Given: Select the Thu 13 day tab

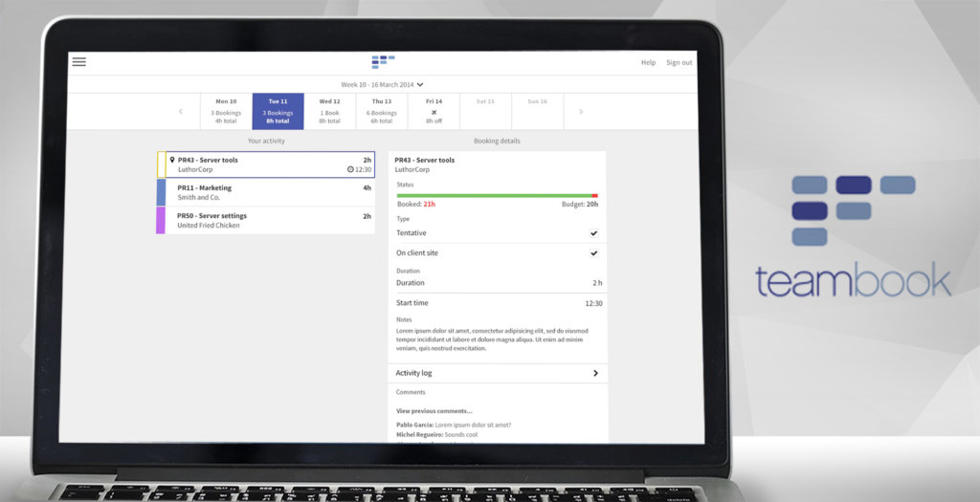Looking at the screenshot, I should pyautogui.click(x=382, y=111).
